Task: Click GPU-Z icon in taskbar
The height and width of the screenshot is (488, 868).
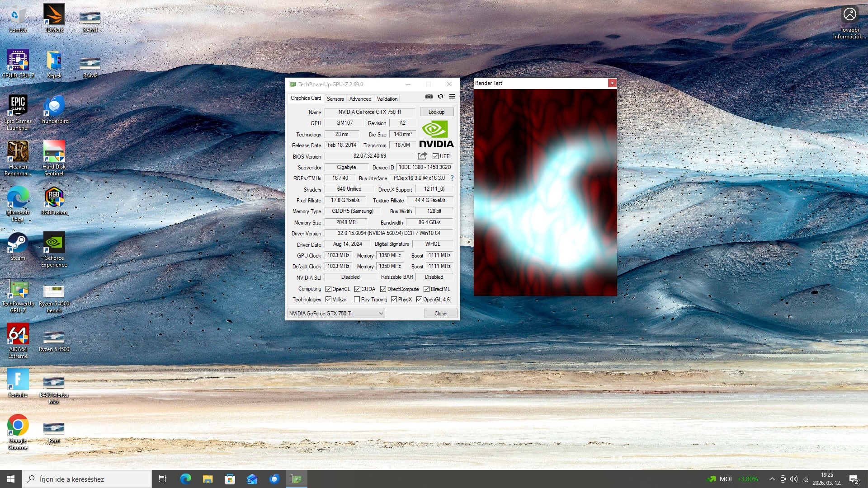Action: click(x=297, y=479)
